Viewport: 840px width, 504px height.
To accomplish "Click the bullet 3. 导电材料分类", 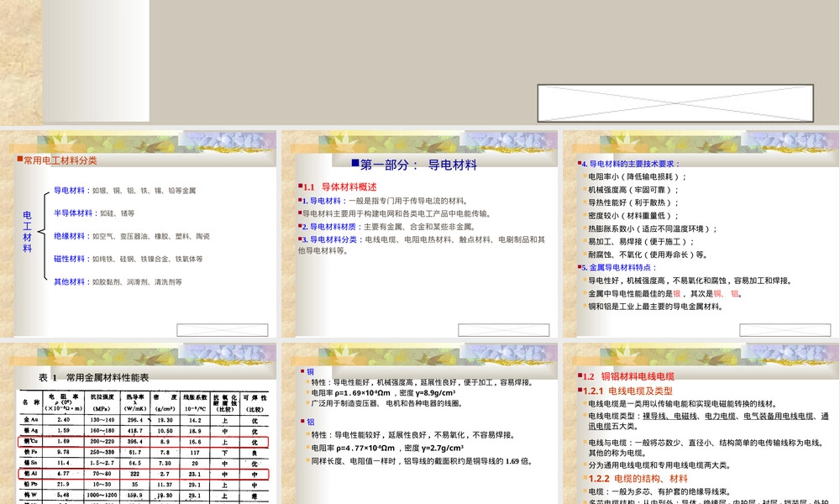I will [x=422, y=244].
